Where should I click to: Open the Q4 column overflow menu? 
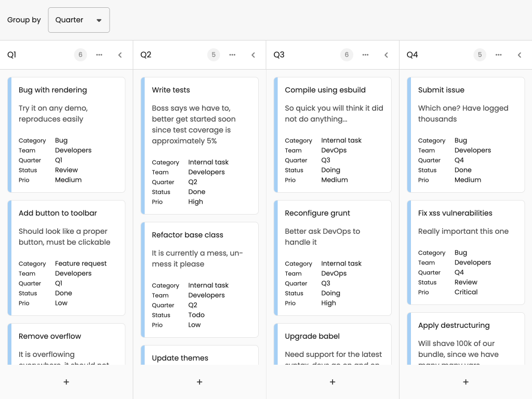(498, 55)
